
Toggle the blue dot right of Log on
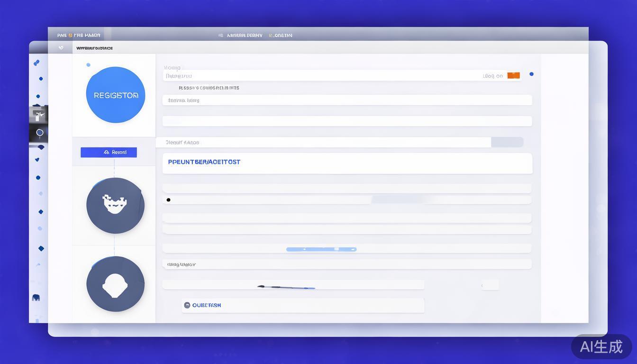[531, 74]
